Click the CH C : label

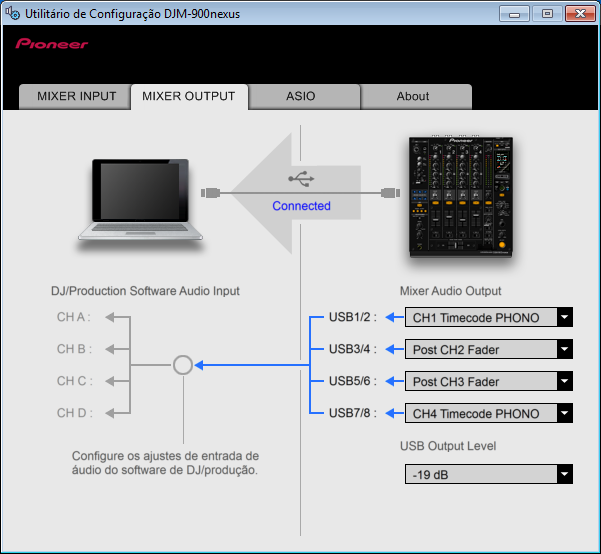point(75,381)
